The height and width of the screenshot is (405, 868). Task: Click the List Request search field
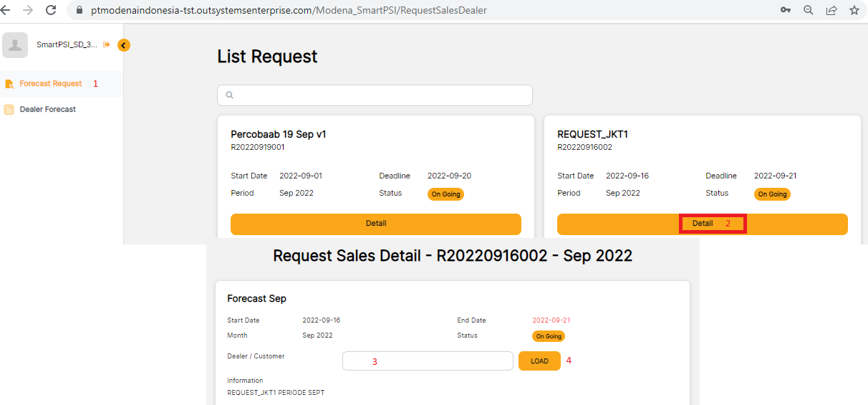pyautogui.click(x=375, y=95)
